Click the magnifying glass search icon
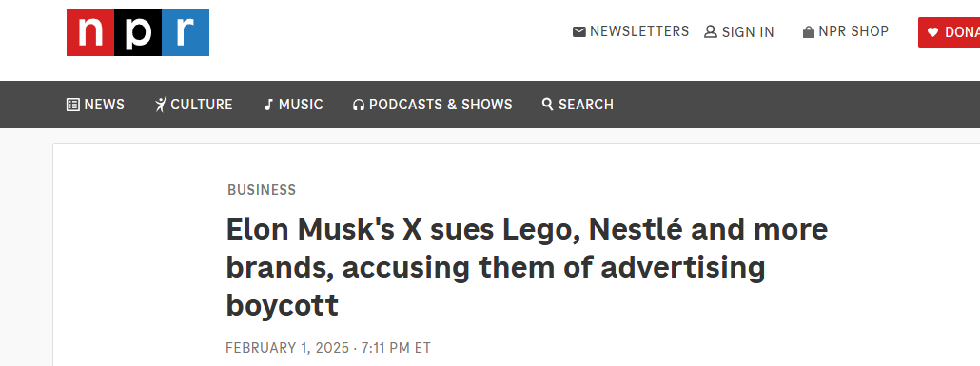Image resolution: width=980 pixels, height=366 pixels. pos(547,105)
